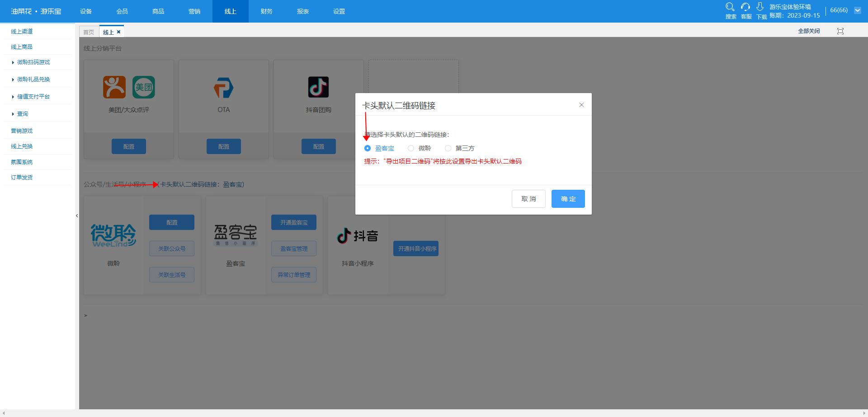Image resolution: width=868 pixels, height=417 pixels.
Task: Click 配置 under OTA
Action: pos(224,146)
